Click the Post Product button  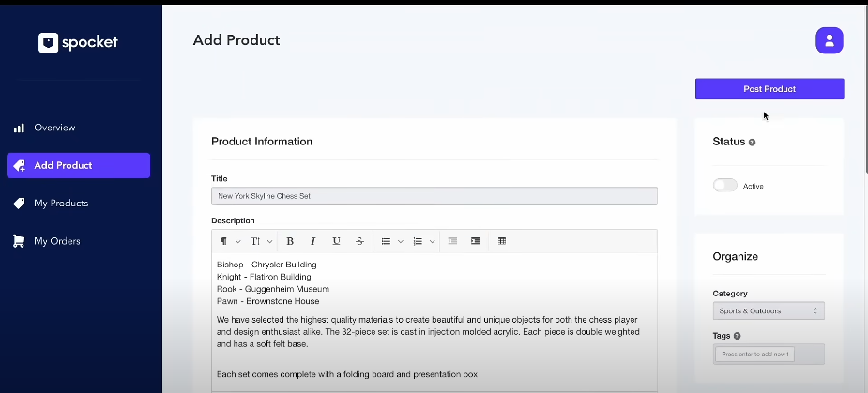click(x=769, y=89)
